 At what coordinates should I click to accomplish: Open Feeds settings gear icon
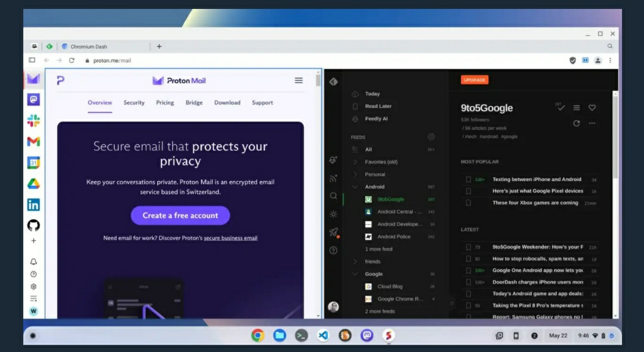431,136
